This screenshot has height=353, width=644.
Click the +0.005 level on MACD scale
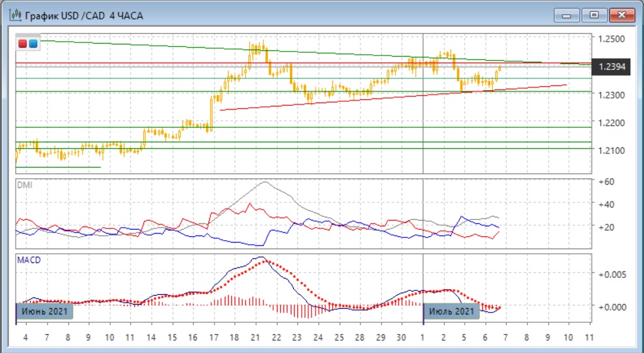(x=610, y=274)
